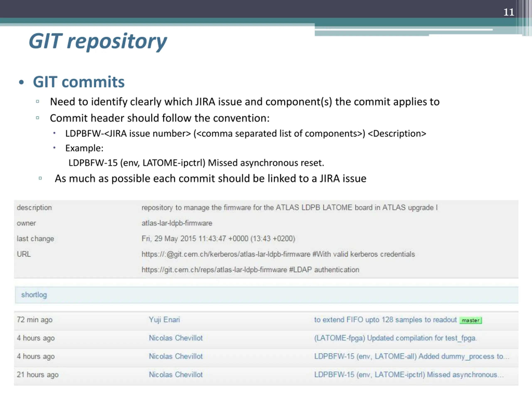
Task: Open the shortlog link
Action: pos(34,295)
